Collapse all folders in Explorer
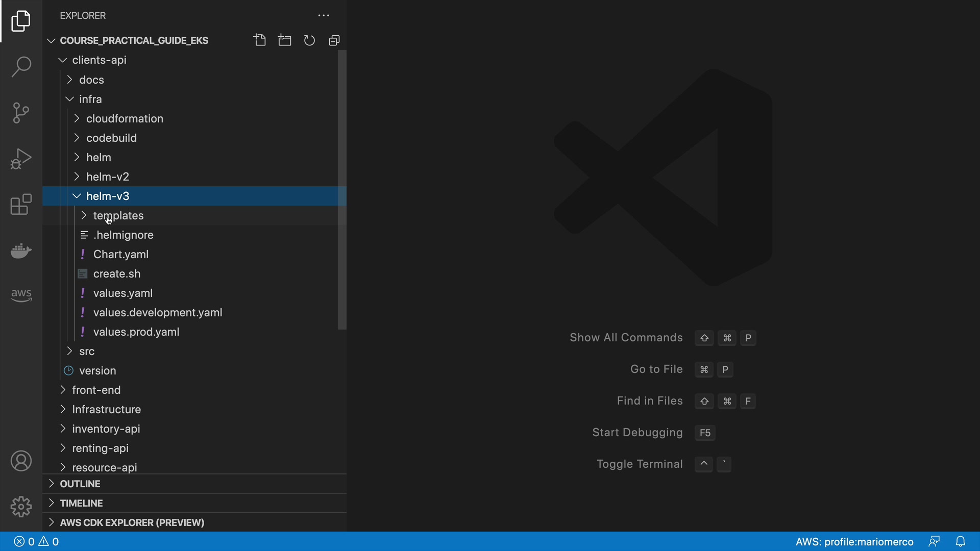 coord(334,40)
